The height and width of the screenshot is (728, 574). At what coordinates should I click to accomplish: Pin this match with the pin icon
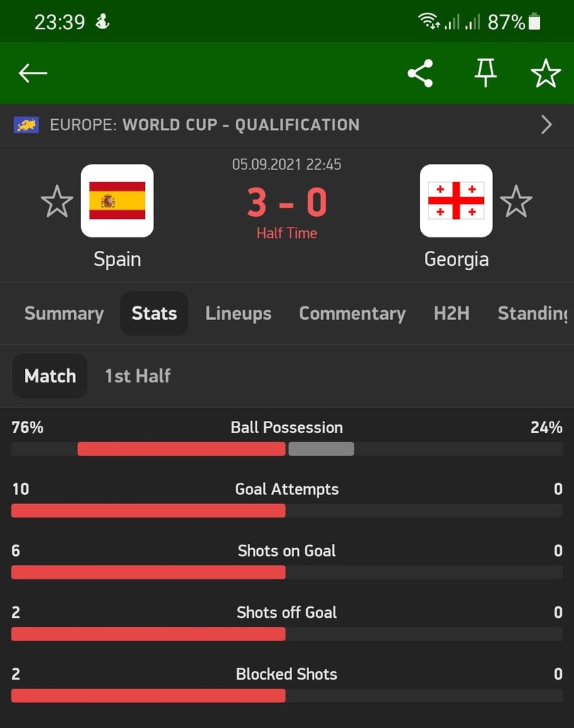pyautogui.click(x=485, y=73)
